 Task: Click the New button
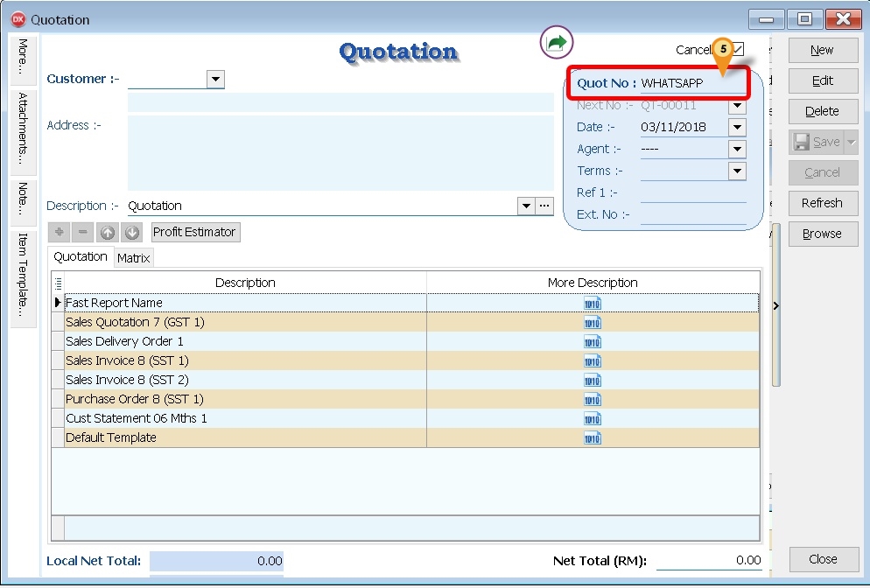[x=822, y=51]
